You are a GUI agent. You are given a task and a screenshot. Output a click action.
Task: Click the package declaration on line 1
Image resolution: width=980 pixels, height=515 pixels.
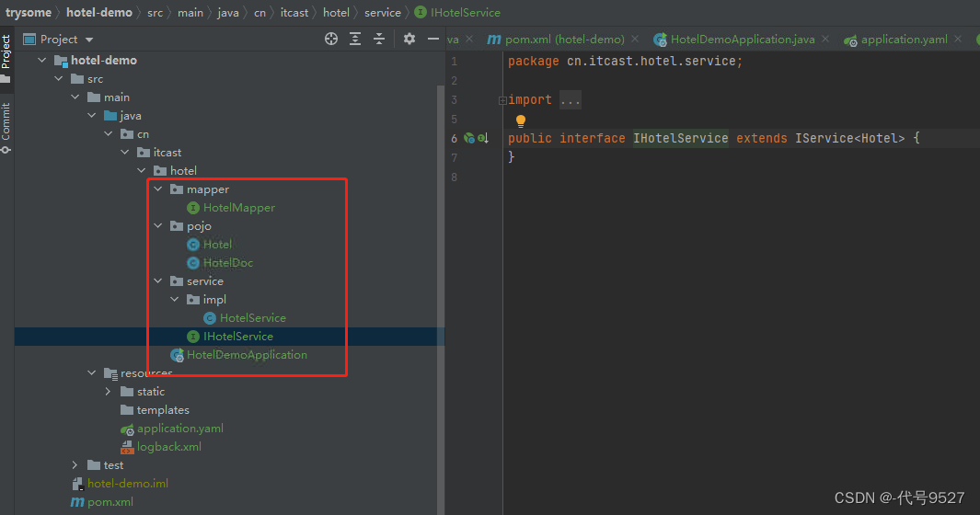point(625,62)
